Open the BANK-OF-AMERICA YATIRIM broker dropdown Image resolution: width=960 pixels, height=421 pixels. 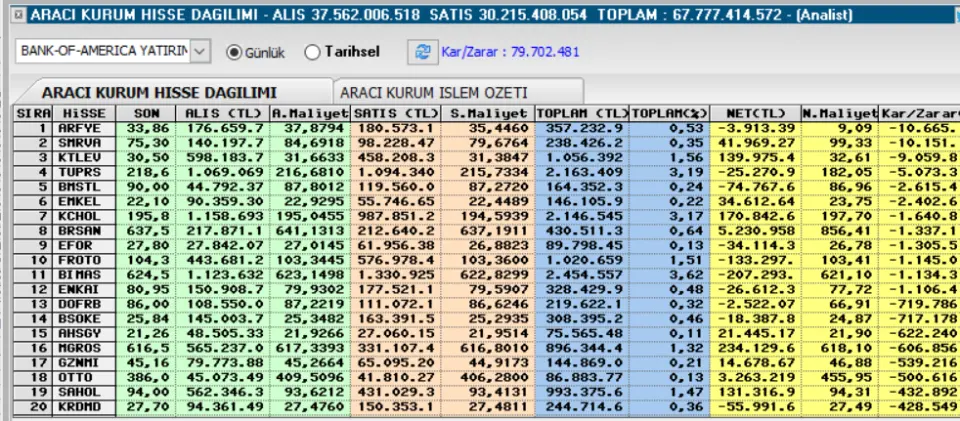pyautogui.click(x=201, y=51)
